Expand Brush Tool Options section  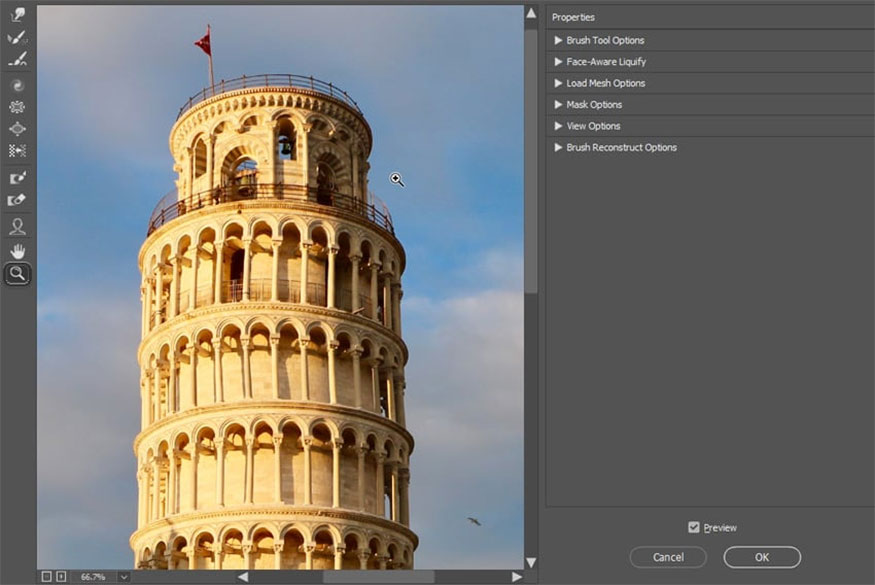(559, 41)
